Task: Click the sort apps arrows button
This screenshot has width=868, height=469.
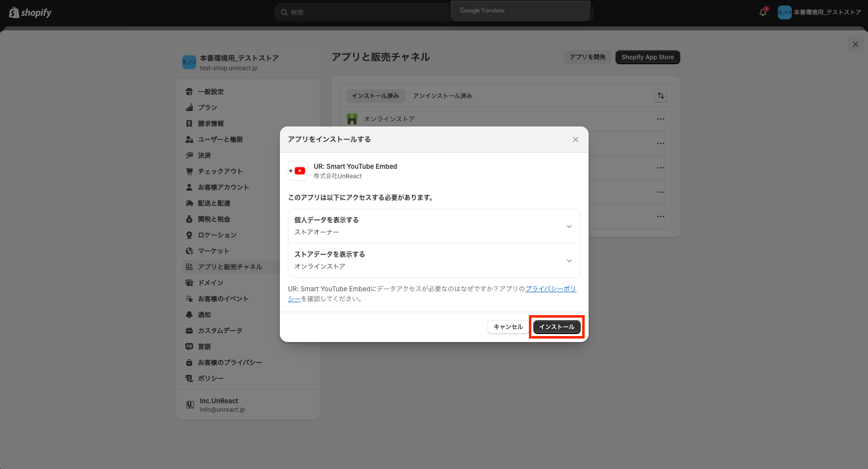Action: [x=661, y=96]
